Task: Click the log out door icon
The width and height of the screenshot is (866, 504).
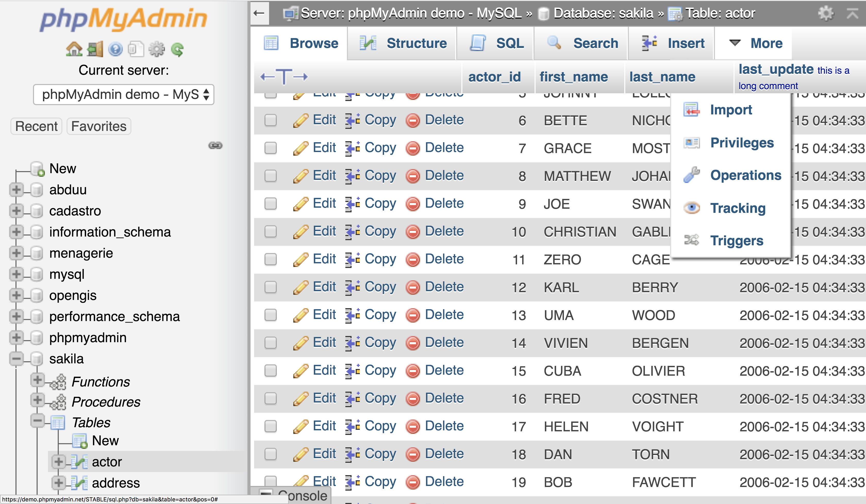Action: [95, 49]
